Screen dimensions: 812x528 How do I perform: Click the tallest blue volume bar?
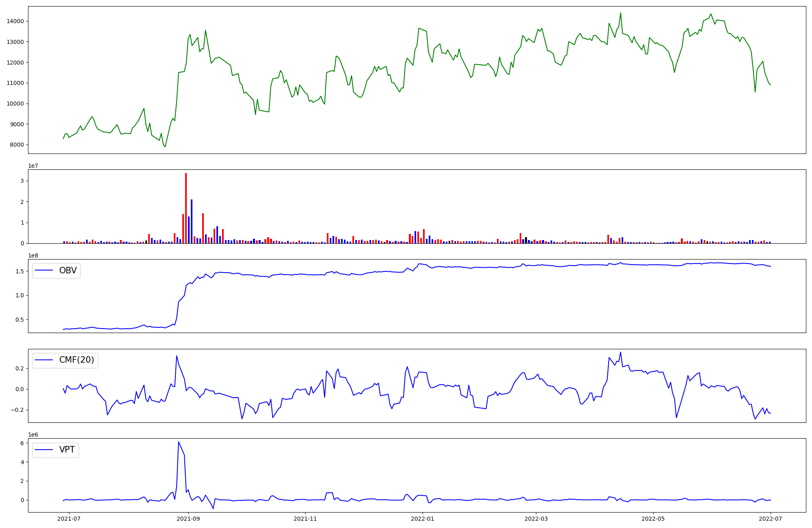point(192,221)
